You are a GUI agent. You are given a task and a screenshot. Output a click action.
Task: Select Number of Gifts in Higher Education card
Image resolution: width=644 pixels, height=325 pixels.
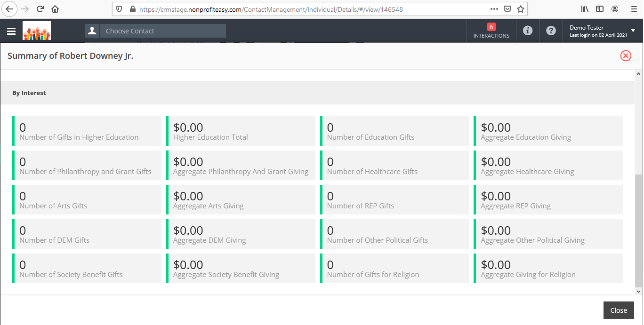(x=87, y=131)
